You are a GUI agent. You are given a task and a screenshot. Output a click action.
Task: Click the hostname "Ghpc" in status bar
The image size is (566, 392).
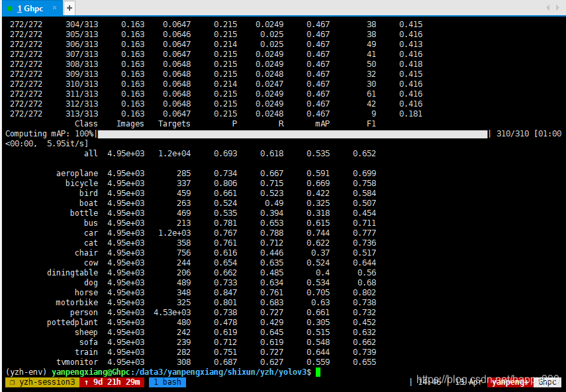pyautogui.click(x=547, y=382)
